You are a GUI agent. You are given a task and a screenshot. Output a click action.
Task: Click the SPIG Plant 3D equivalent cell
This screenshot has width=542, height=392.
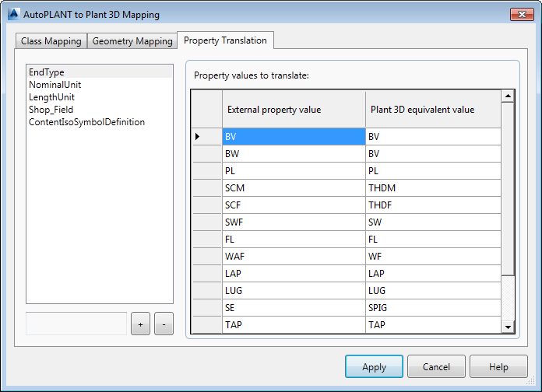pyautogui.click(x=433, y=308)
